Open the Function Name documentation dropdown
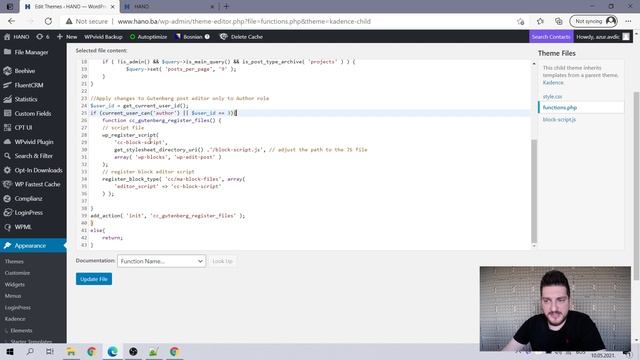This screenshot has height=360, width=640. coord(162,261)
